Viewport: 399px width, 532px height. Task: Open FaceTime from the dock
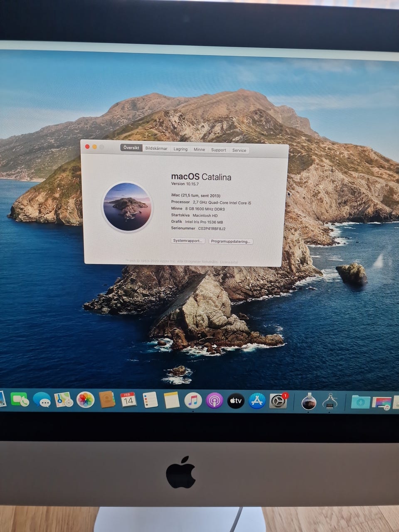pyautogui.click(x=19, y=399)
